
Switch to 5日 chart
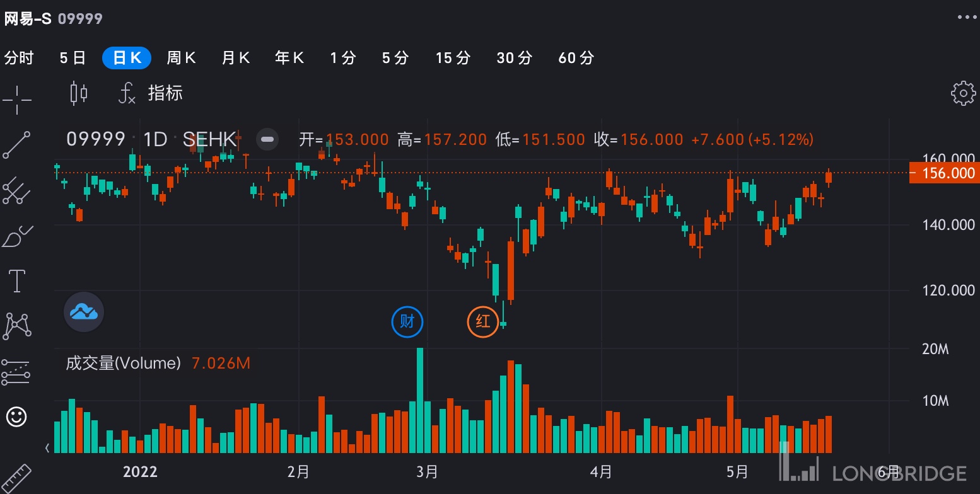pos(73,58)
